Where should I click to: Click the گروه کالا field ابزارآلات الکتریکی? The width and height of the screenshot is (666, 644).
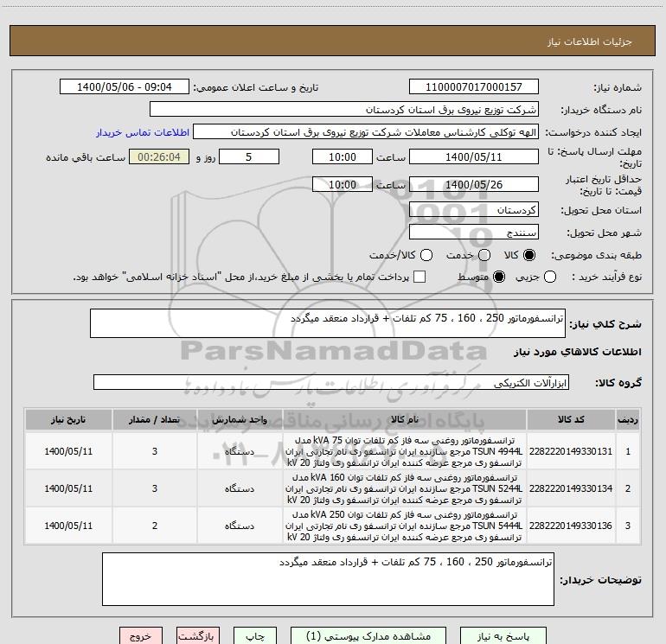331,382
